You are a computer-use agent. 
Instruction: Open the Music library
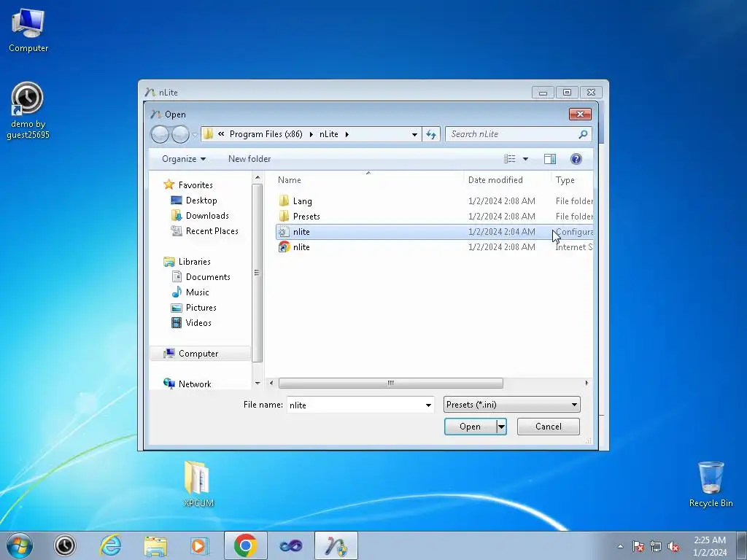pos(197,292)
